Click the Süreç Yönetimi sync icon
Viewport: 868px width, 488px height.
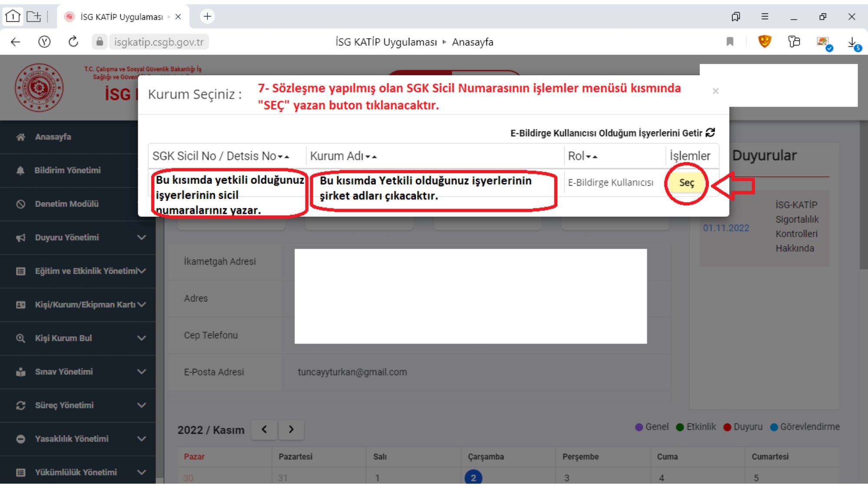20,406
